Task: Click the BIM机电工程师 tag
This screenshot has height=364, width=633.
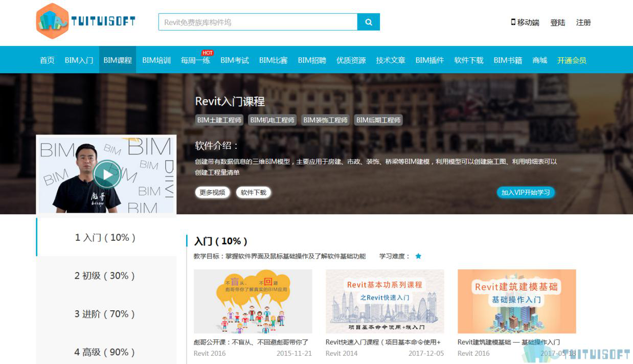Action: coord(273,120)
